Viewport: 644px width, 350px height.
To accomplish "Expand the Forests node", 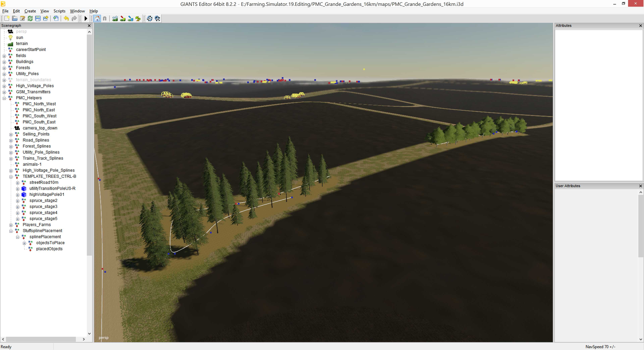I will click(x=4, y=68).
